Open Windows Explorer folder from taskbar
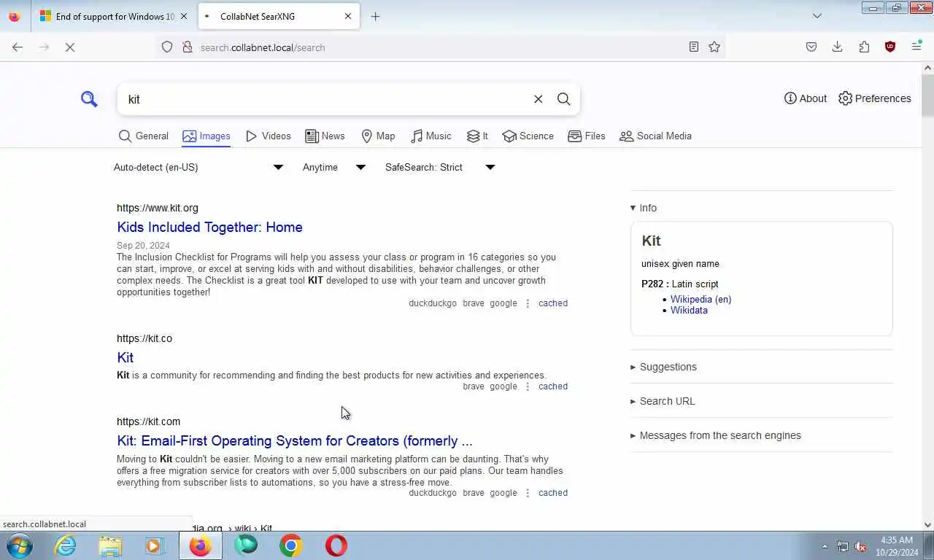Image resolution: width=934 pixels, height=560 pixels. pyautogui.click(x=110, y=545)
